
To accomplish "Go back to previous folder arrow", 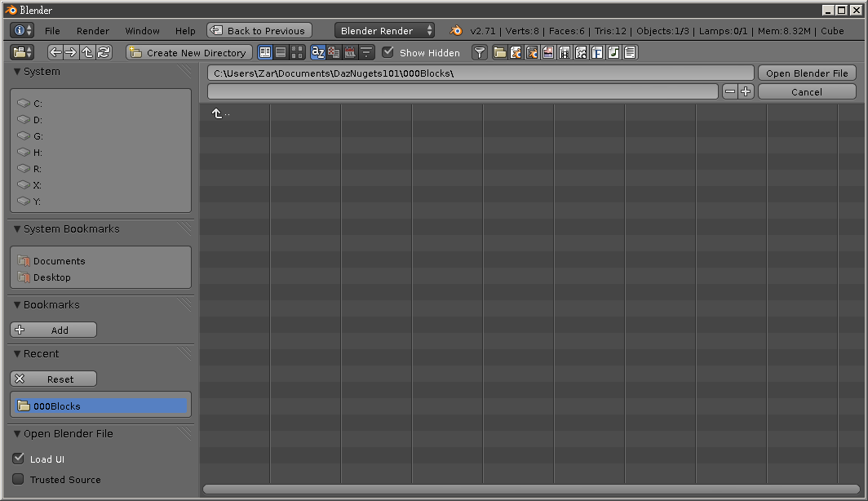I will [55, 52].
